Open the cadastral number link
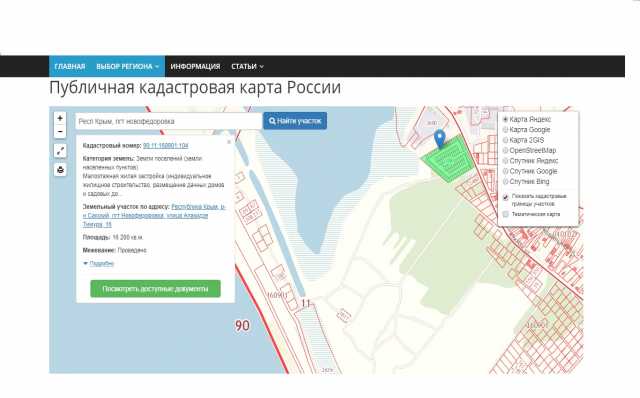 165,146
